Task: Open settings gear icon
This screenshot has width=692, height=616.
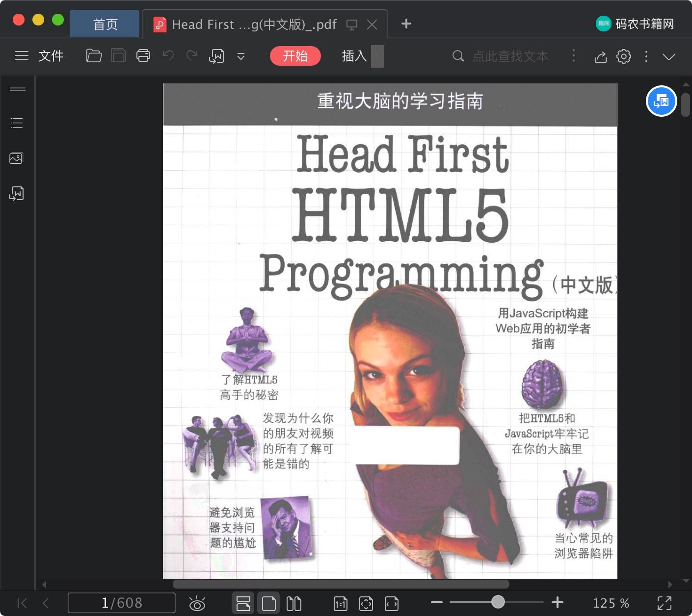Action: [624, 56]
